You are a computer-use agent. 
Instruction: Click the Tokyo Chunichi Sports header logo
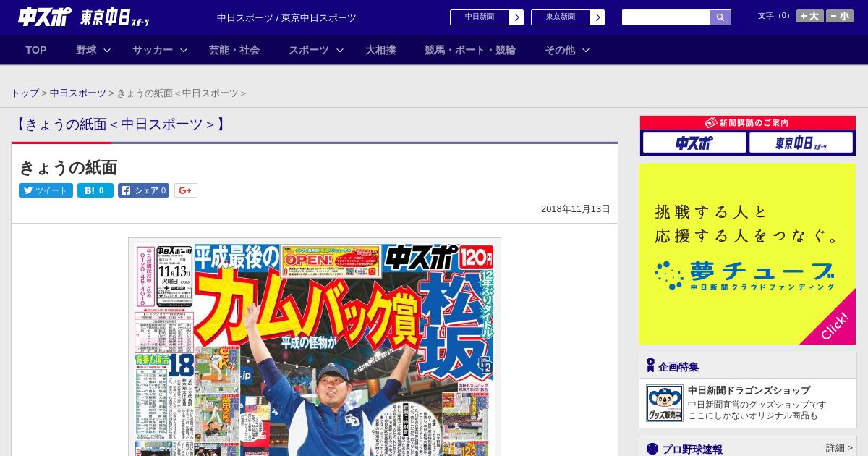click(115, 17)
